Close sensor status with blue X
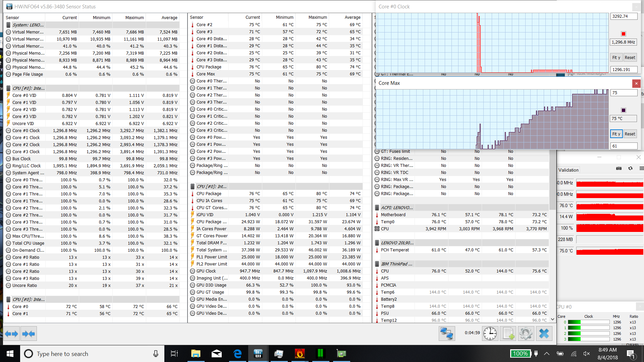Image resolution: width=644 pixels, height=362 pixels. coord(544,334)
